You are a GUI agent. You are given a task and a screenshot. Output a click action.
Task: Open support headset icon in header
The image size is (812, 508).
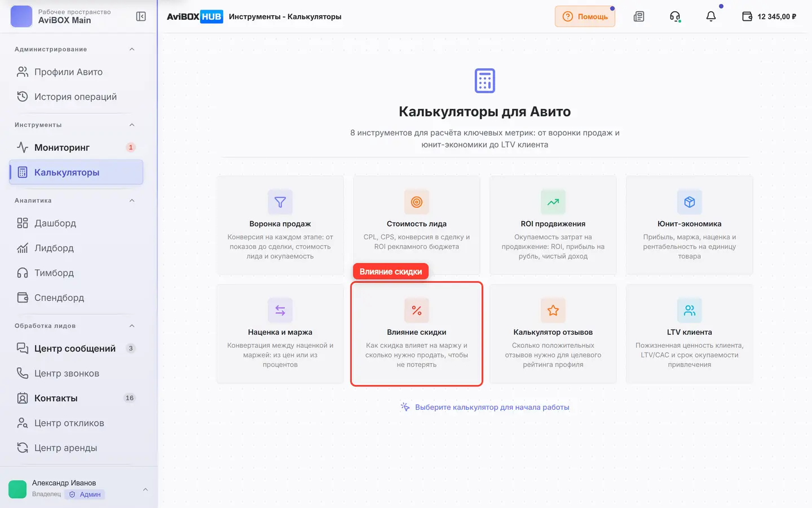[x=675, y=16]
